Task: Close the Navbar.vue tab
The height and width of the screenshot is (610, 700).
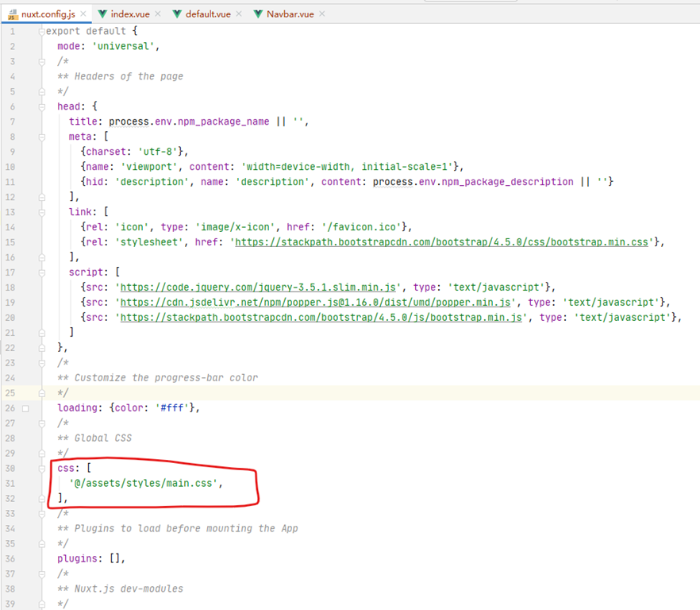Action: (x=322, y=14)
